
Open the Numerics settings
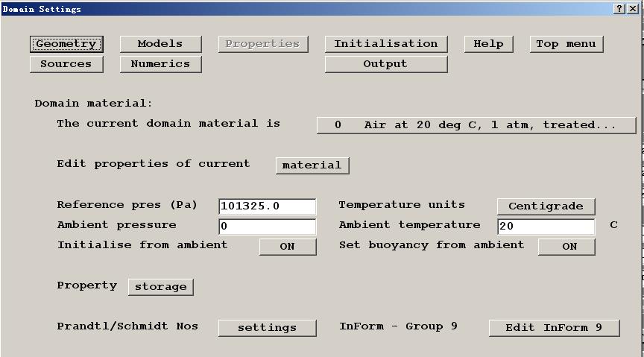(160, 64)
